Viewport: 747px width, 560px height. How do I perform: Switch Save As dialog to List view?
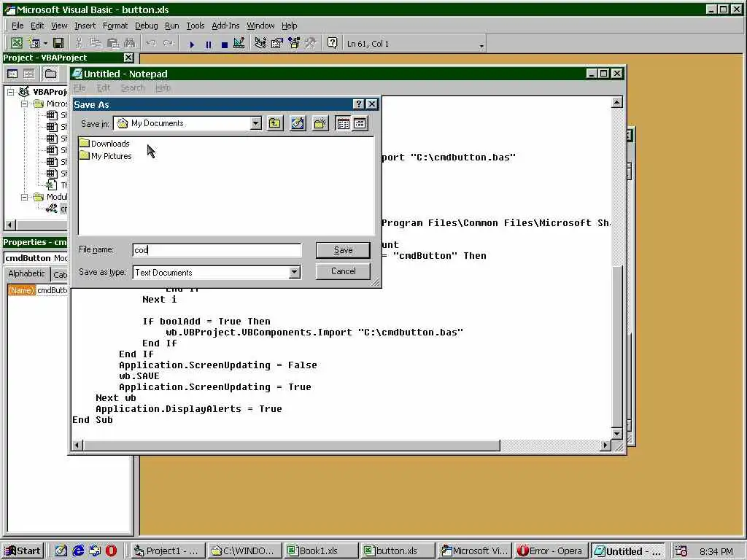[343, 124]
